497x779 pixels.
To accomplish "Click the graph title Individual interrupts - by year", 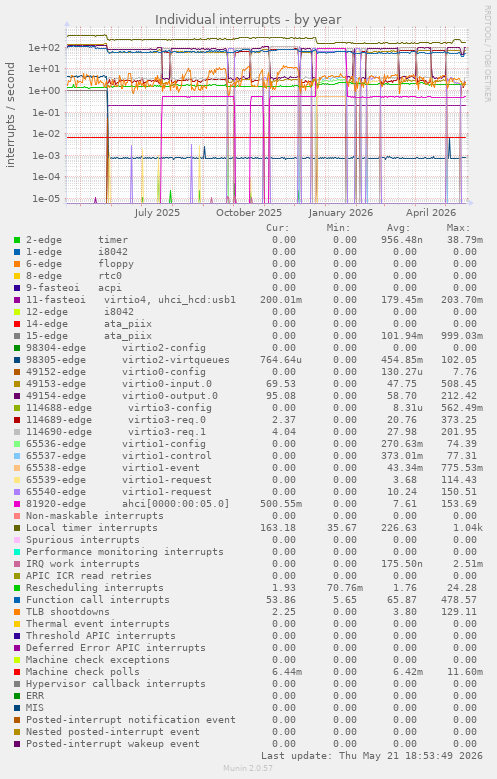I will (x=248, y=19).
